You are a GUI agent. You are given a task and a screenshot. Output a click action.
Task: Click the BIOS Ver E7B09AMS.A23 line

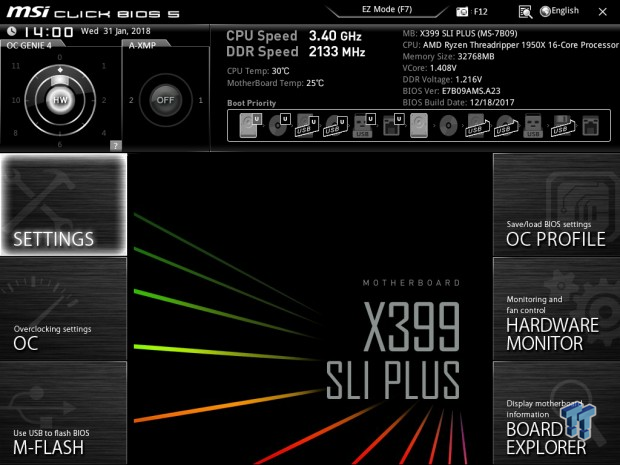click(x=451, y=91)
